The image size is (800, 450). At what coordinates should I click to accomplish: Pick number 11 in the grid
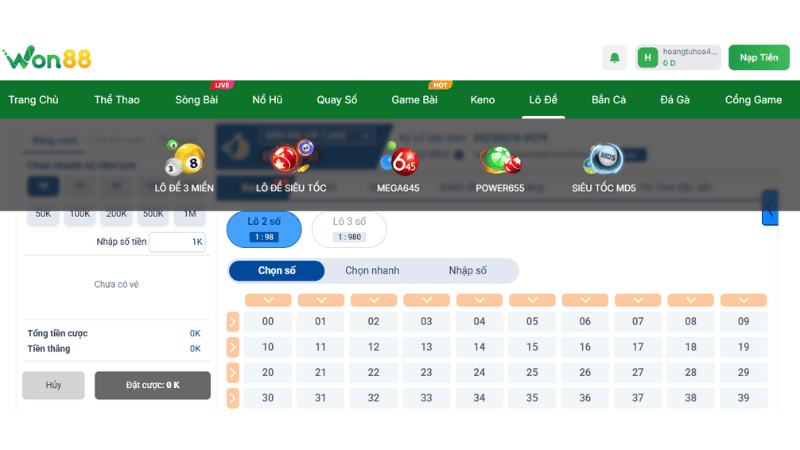click(x=320, y=347)
